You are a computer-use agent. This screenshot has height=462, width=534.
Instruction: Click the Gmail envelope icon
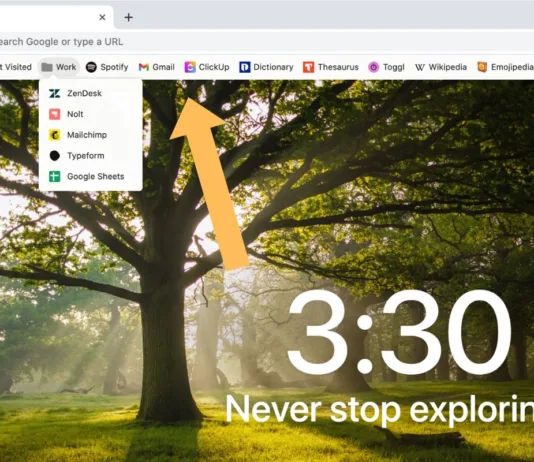click(144, 67)
